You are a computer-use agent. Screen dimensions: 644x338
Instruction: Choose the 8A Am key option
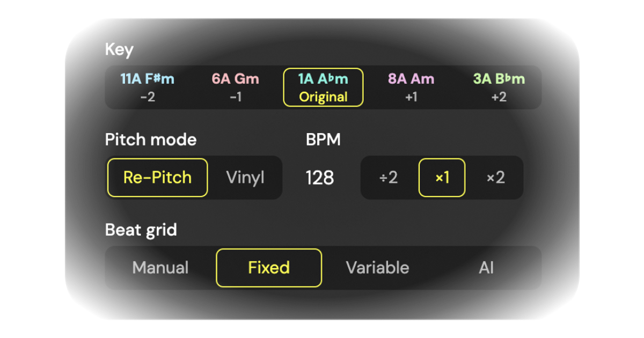click(412, 86)
